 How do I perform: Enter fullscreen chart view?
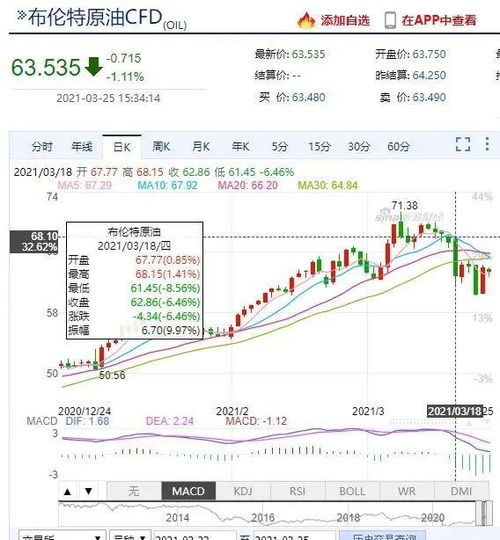(x=463, y=144)
